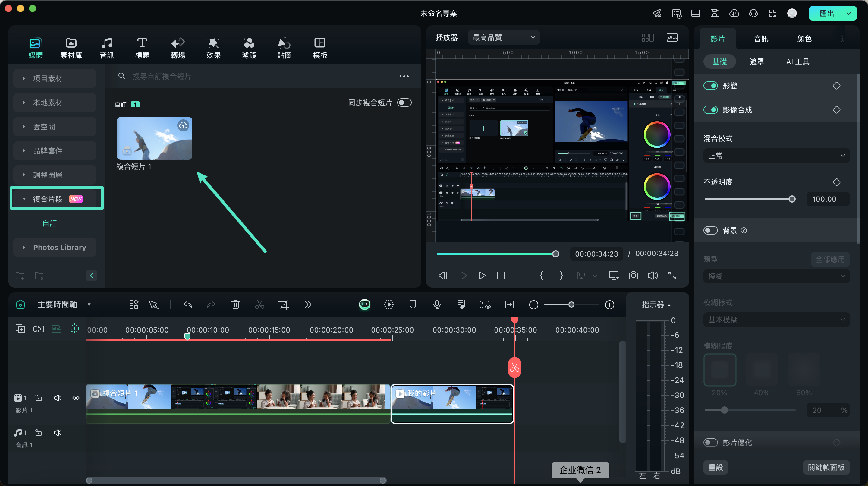Viewport: 868px width, 486px height.
Task: Toggle 同步複合短片 sync switch
Action: 404,103
